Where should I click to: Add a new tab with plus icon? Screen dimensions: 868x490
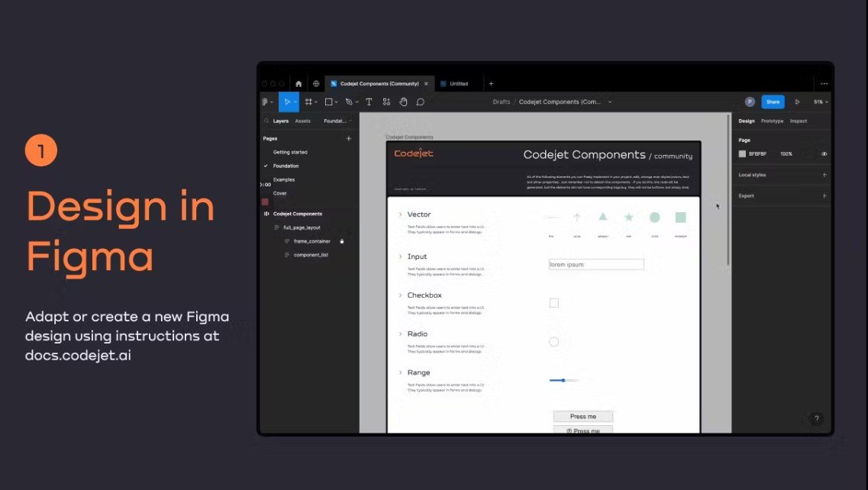tap(491, 84)
